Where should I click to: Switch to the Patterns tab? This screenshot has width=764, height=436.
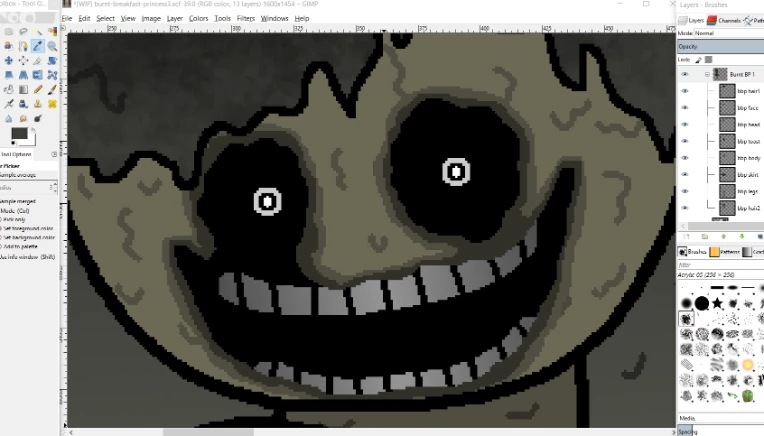(725, 252)
